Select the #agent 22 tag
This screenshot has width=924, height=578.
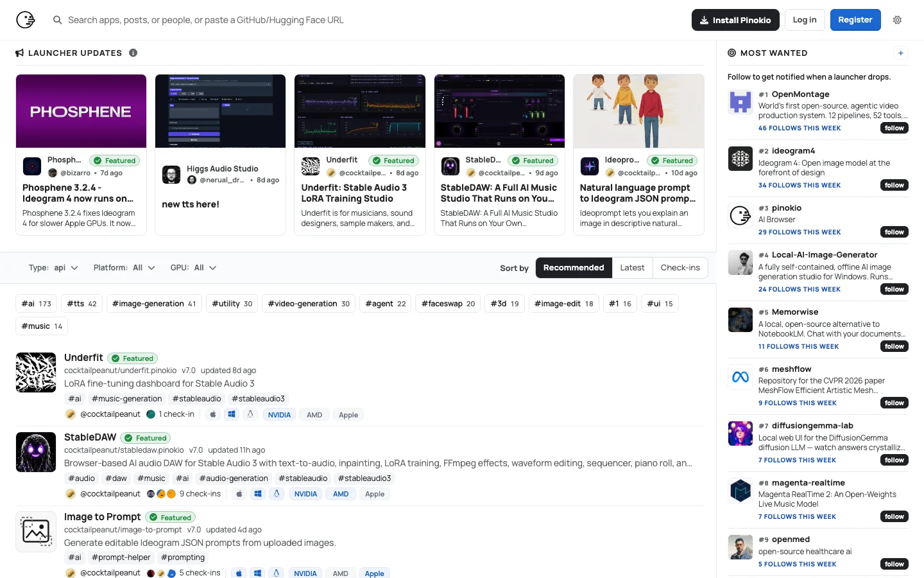(x=385, y=304)
